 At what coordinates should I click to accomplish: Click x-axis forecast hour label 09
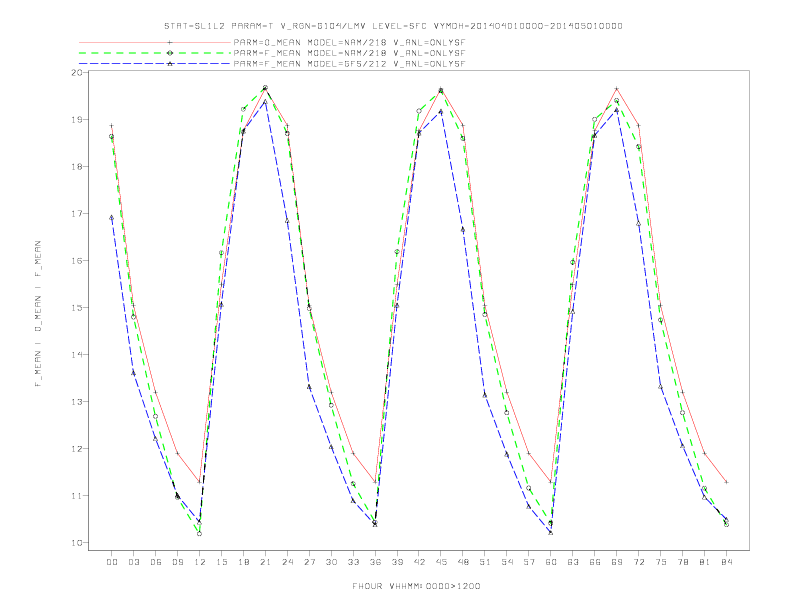(177, 562)
